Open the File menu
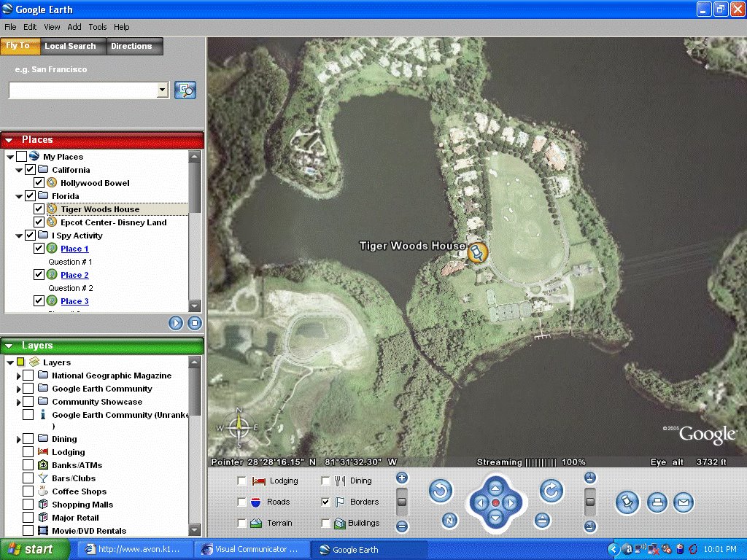747x560 pixels. point(10,27)
